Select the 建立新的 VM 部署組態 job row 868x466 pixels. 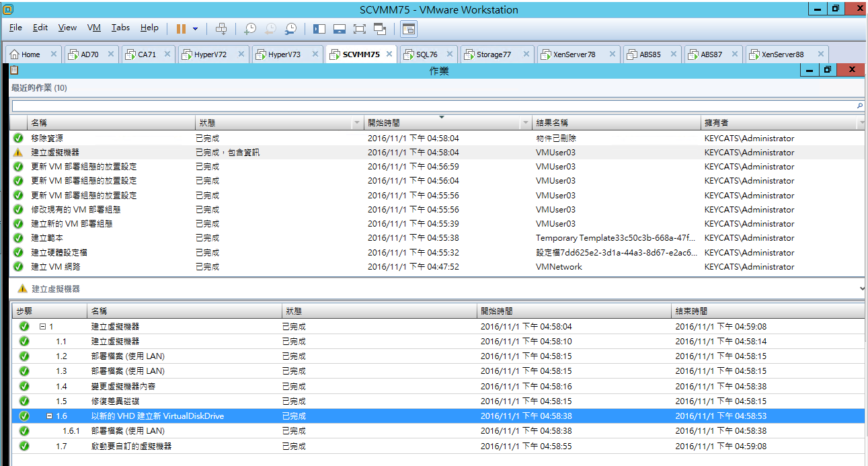[437, 224]
